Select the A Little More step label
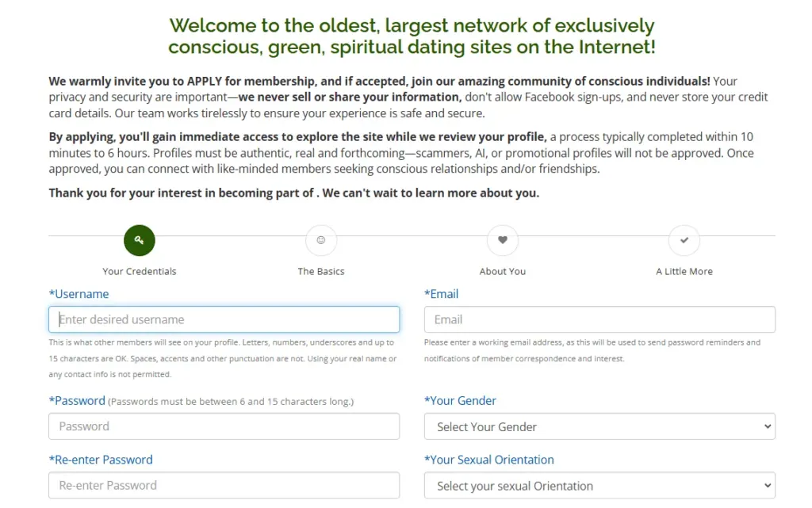The height and width of the screenshot is (508, 812). (684, 270)
